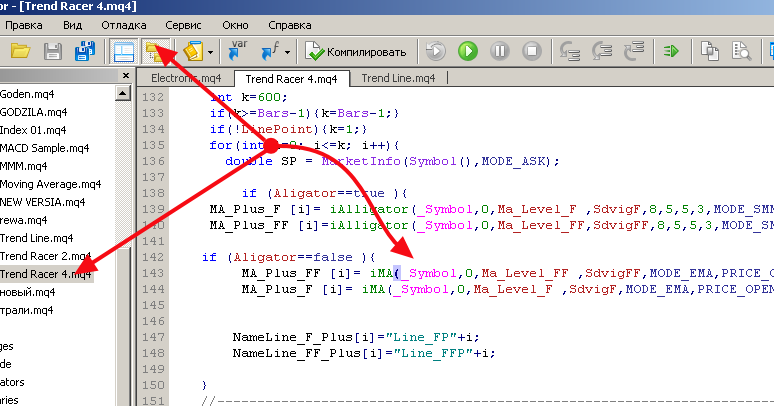This screenshot has height=406, width=774.
Task: Select Goden.mq4 in the file list
Action: [27, 94]
